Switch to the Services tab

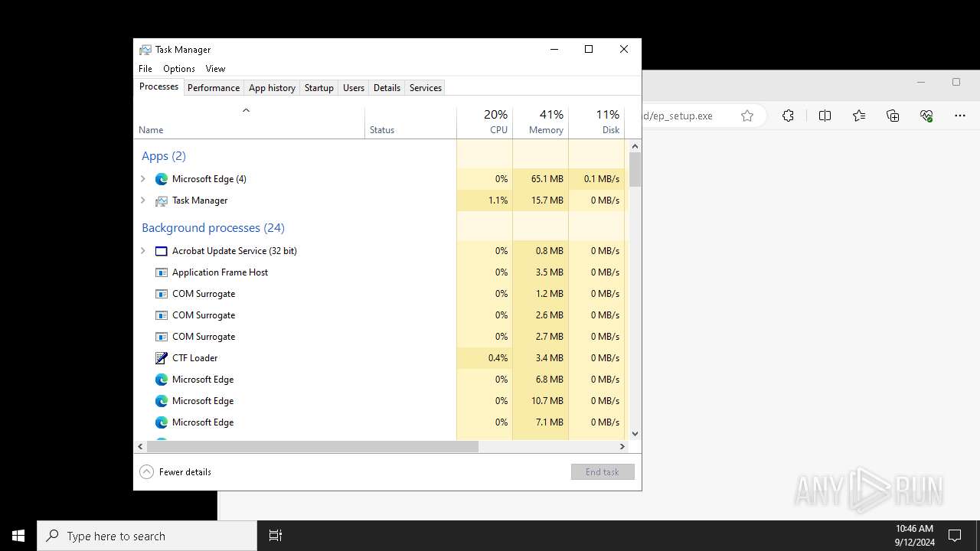(x=426, y=88)
